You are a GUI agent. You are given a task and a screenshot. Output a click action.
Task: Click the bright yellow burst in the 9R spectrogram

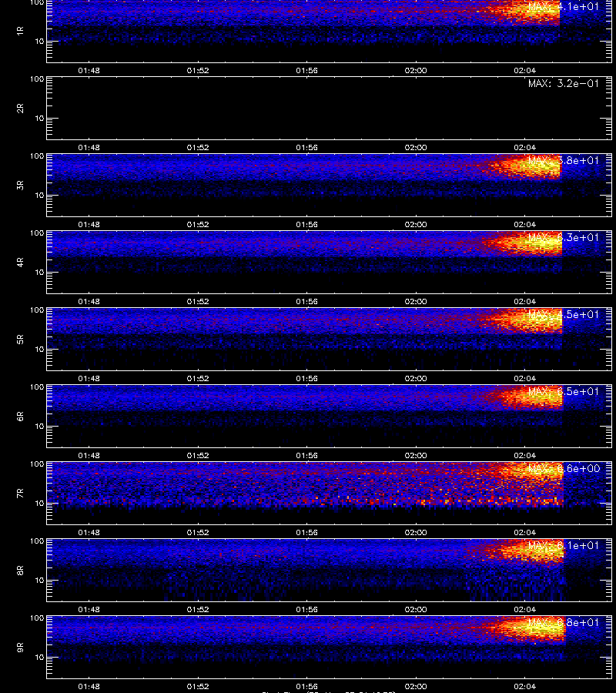point(533,628)
